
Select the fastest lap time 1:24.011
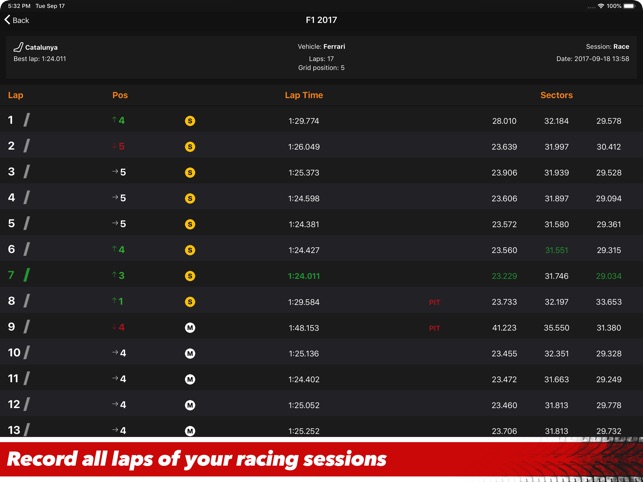(304, 276)
